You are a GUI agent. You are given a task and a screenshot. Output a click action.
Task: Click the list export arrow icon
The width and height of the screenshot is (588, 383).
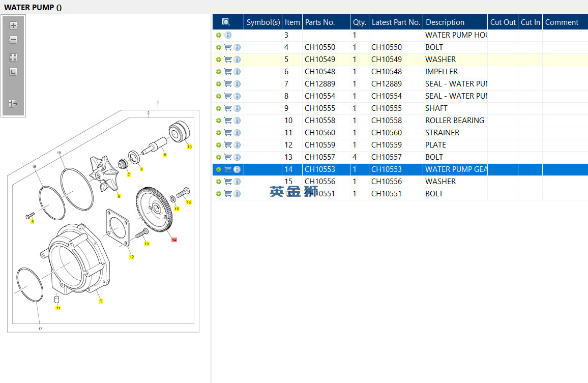point(13,104)
